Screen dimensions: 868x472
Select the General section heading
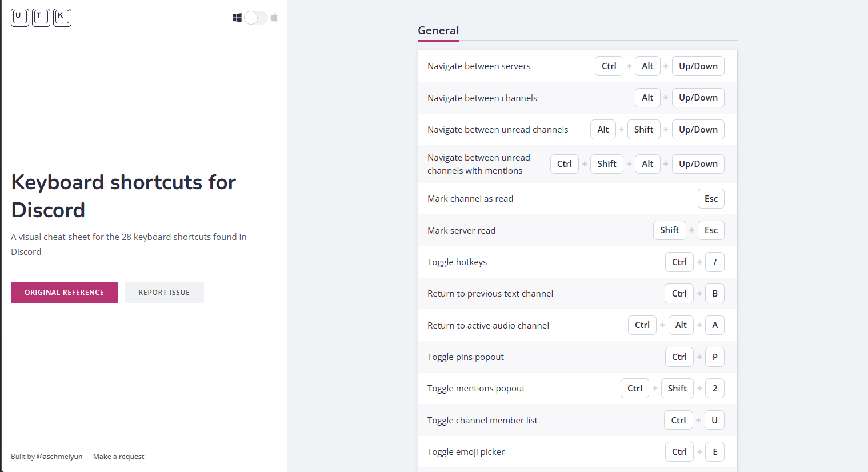(x=438, y=31)
